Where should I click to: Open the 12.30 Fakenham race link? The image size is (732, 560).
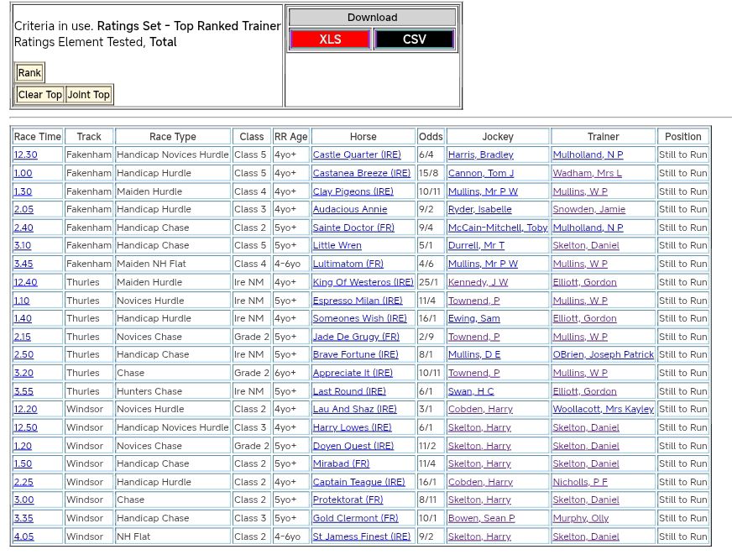[25, 155]
